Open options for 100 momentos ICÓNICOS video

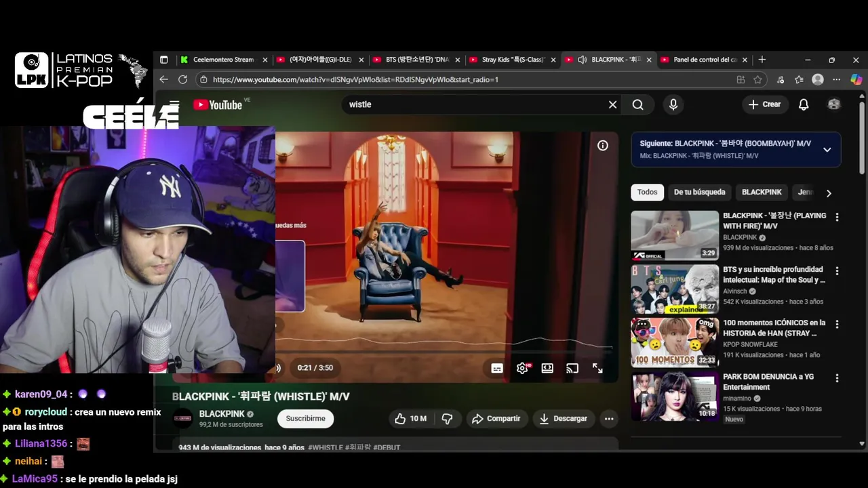click(837, 325)
